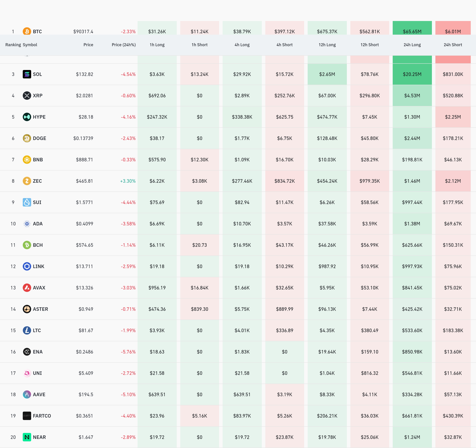Image resolution: width=476 pixels, height=448 pixels.
Task: Click the Avalanche AVAX icon
Action: [27, 288]
